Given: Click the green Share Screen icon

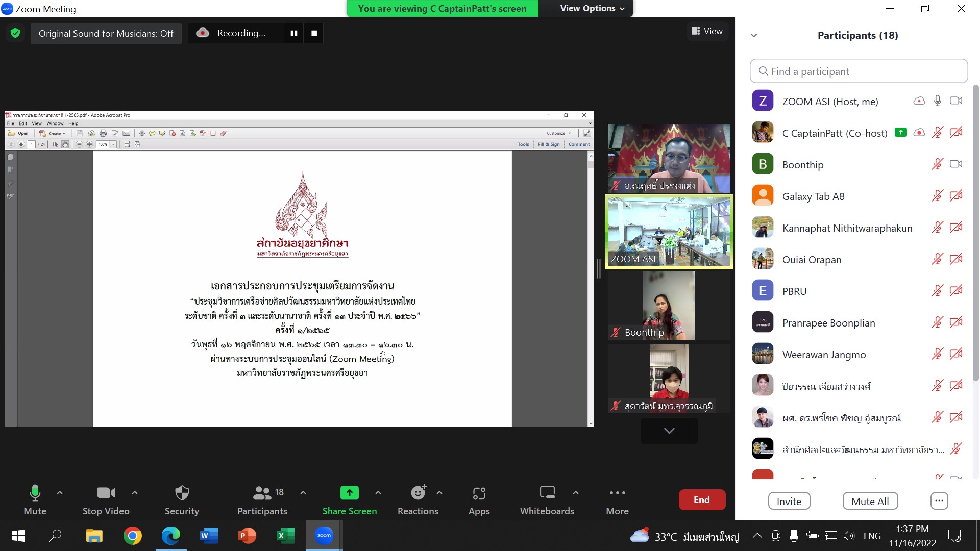Looking at the screenshot, I should (350, 493).
